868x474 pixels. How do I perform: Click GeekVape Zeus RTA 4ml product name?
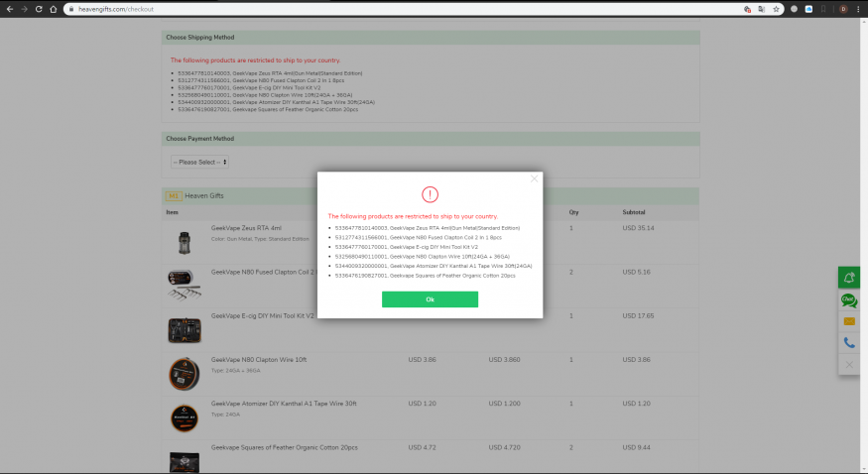pyautogui.click(x=246, y=228)
